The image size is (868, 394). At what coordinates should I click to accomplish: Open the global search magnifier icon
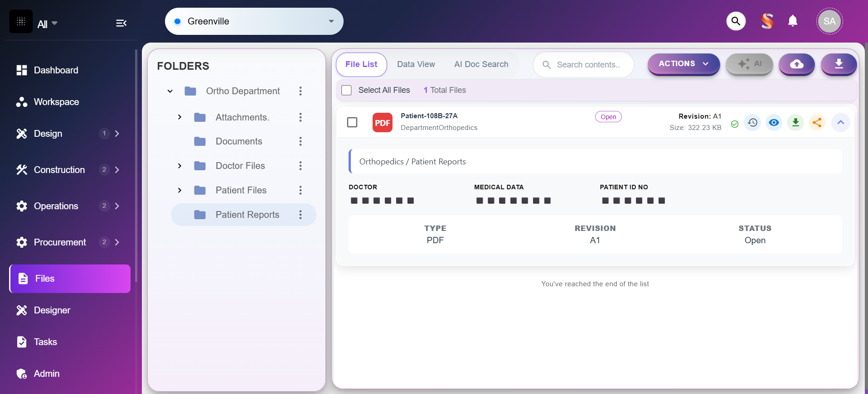pos(736,21)
